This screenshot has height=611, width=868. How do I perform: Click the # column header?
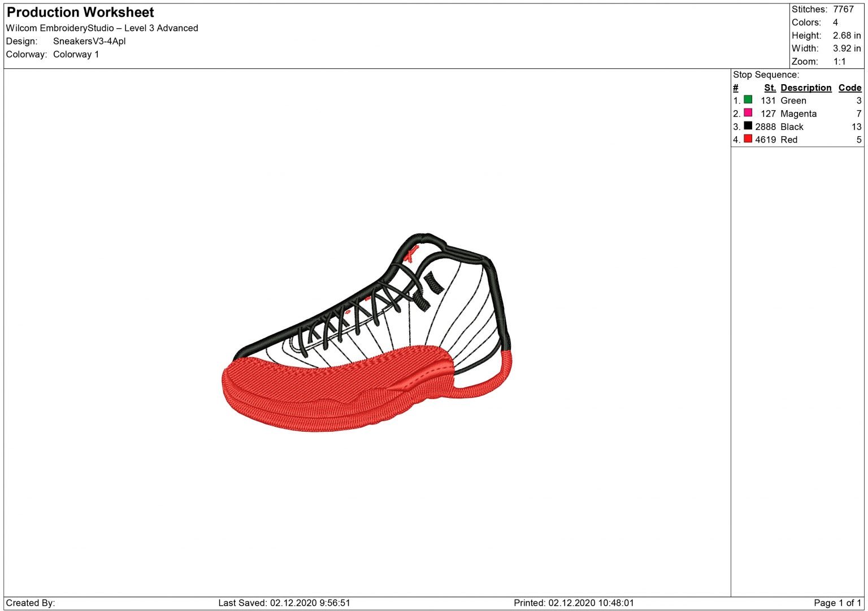pos(735,88)
